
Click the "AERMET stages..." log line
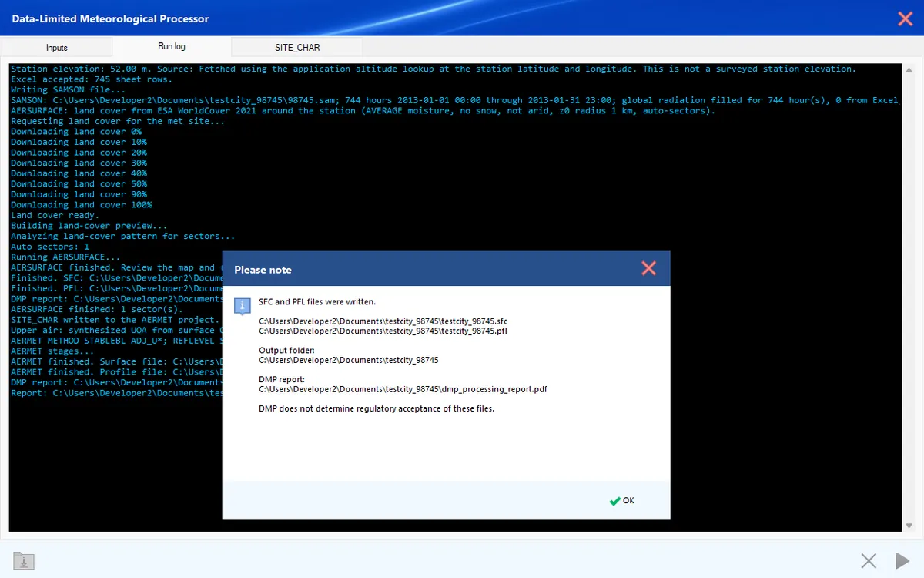[52, 351]
